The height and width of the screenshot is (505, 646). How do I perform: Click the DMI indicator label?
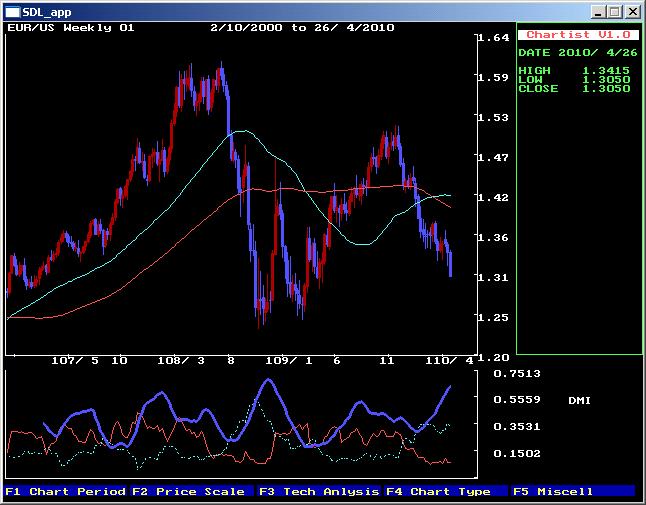(x=579, y=400)
